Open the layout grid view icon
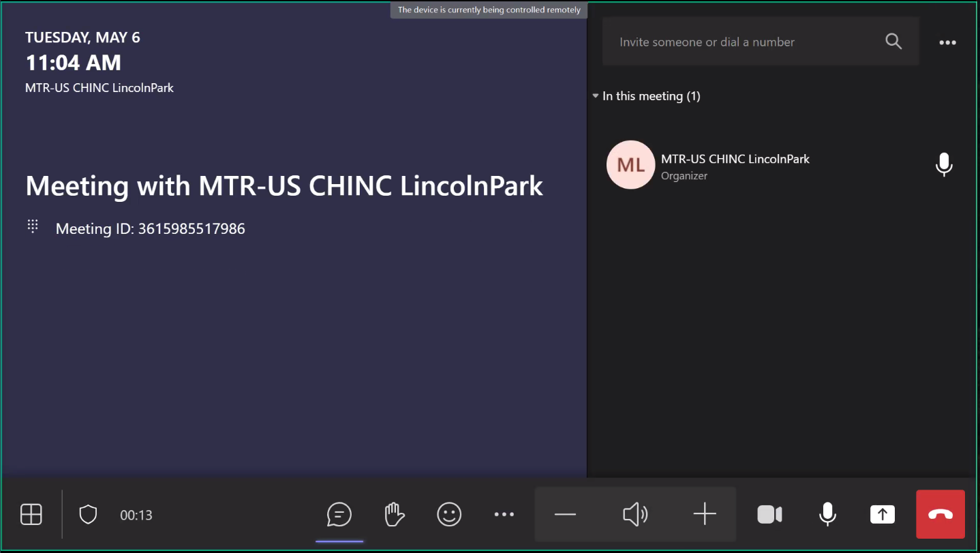This screenshot has height=553, width=980. pyautogui.click(x=31, y=514)
